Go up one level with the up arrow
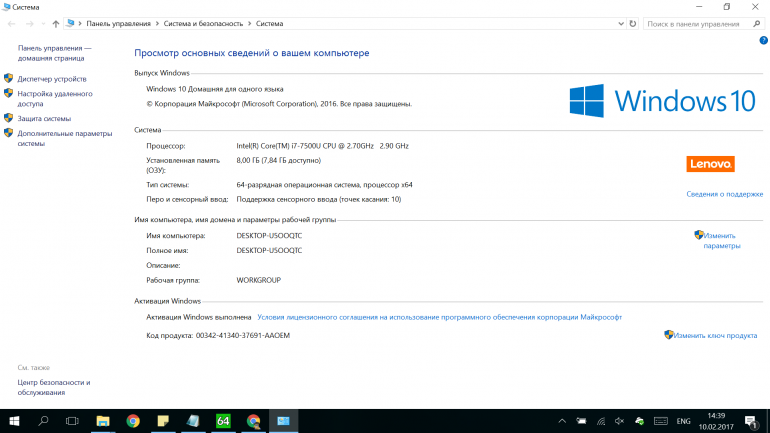Screen dimensions: 770x433 click(x=55, y=24)
